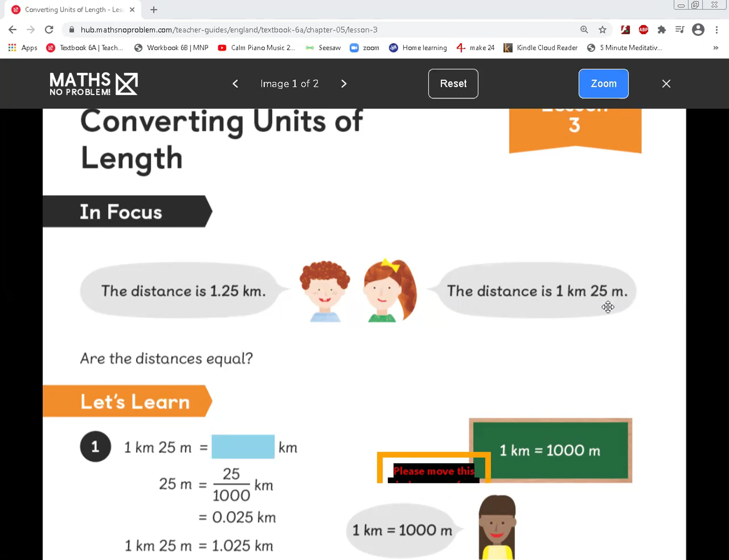This screenshot has height=560, width=729.
Task: Bookmark page with star icon
Action: (602, 30)
